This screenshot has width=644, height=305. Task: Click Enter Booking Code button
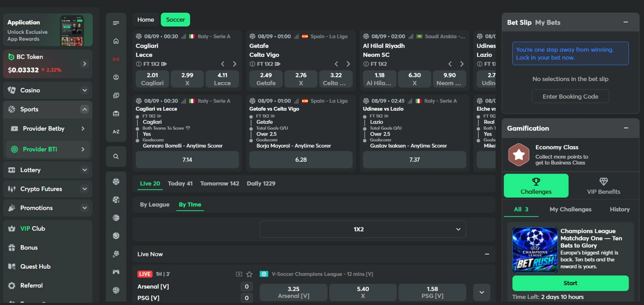pos(570,96)
